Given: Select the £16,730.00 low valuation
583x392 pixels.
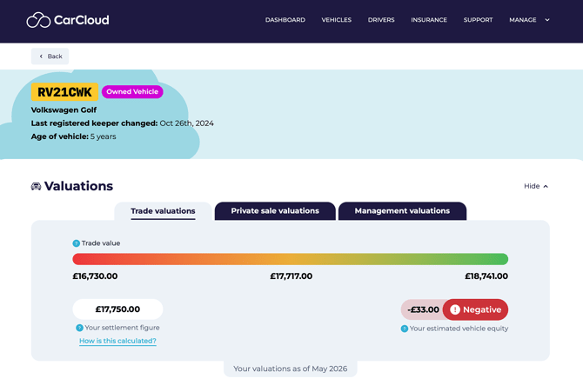Looking at the screenshot, I should pos(95,276).
